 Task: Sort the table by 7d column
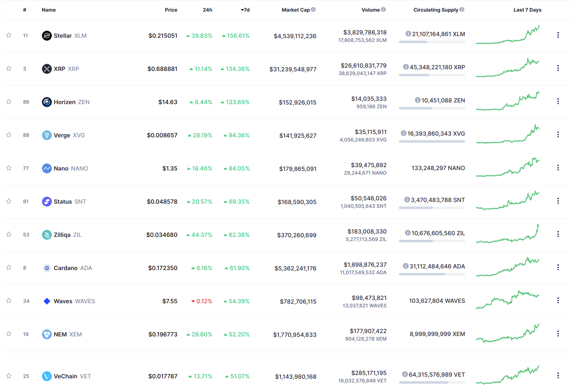tap(245, 10)
